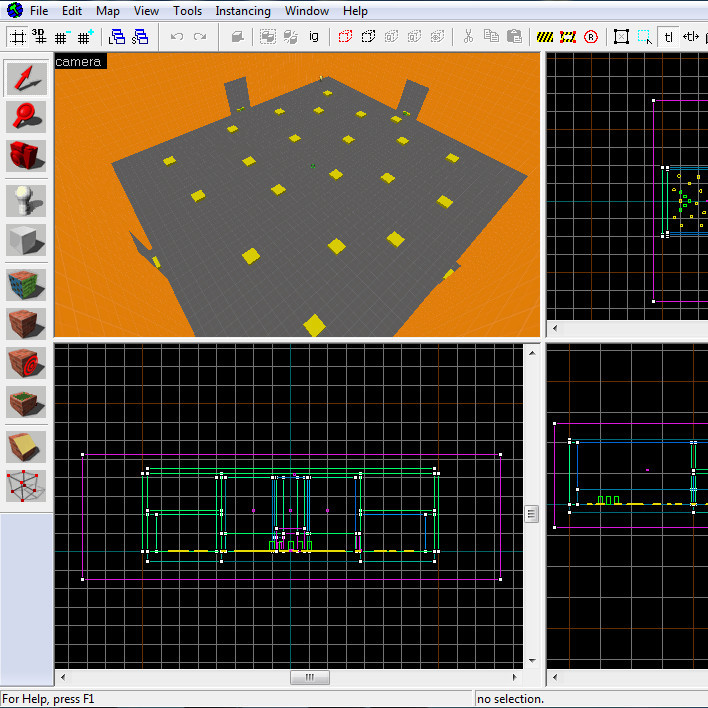Open the View menu
This screenshot has height=708, width=708.
click(146, 11)
